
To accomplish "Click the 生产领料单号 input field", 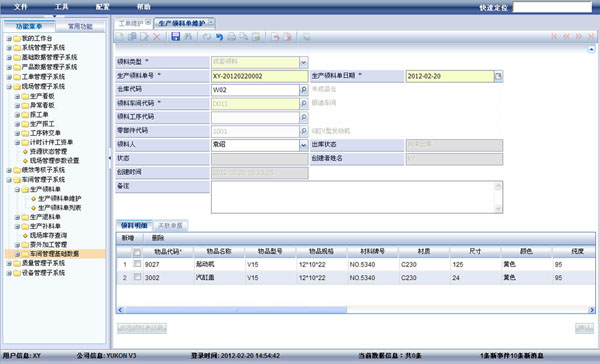I will pos(259,76).
